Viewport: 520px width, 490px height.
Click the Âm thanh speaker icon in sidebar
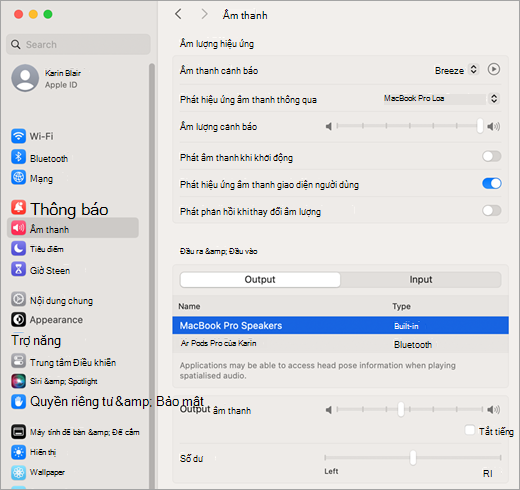click(x=18, y=228)
